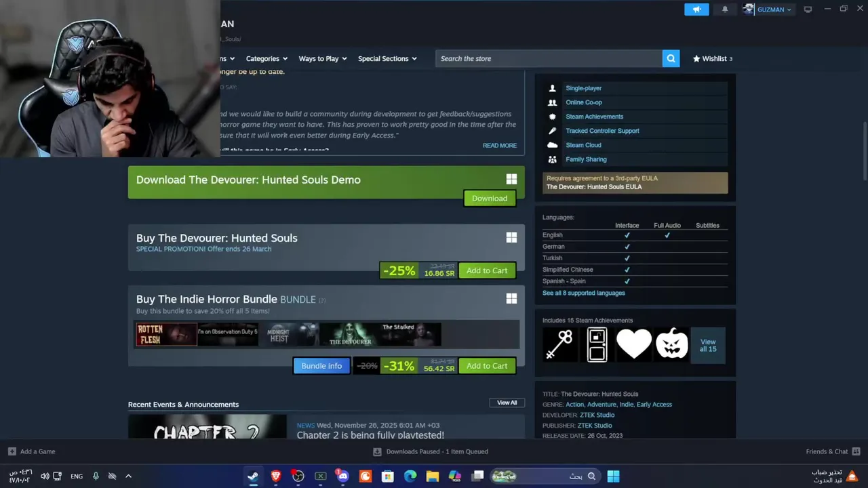Image resolution: width=868 pixels, height=488 pixels.
Task: Click the Download demo button
Action: pos(490,198)
